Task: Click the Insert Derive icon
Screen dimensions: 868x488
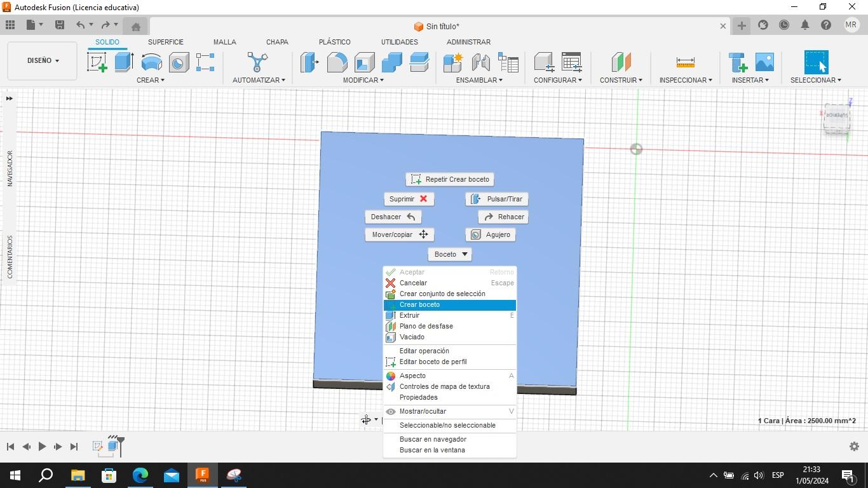Action: (738, 62)
